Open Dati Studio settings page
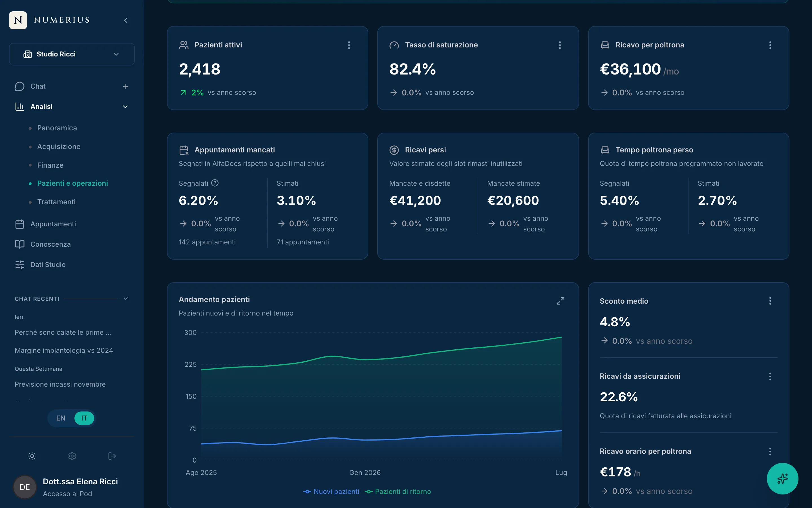The width and height of the screenshot is (812, 508). [x=48, y=265]
